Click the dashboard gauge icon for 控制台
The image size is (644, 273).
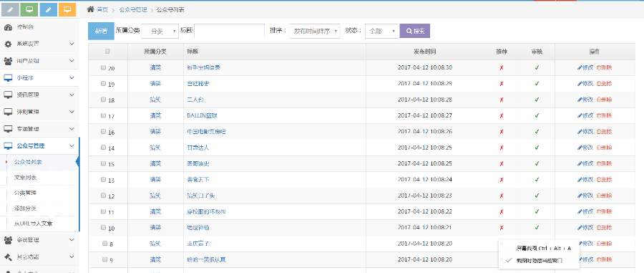pos(8,27)
